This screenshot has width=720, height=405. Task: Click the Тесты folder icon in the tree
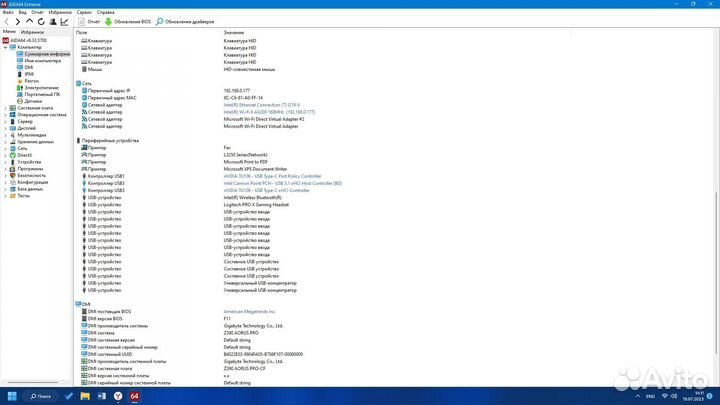pyautogui.click(x=13, y=196)
